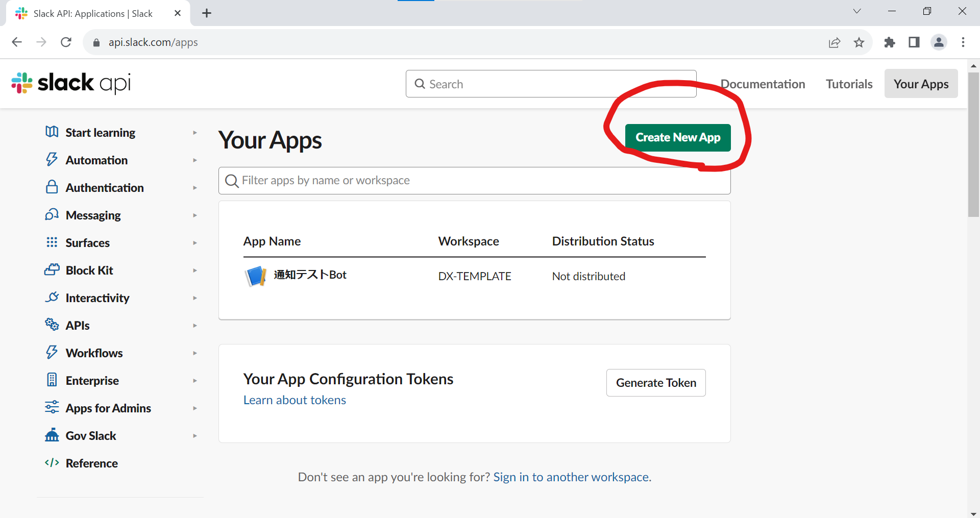Open the Documentation nav item
980x518 pixels.
click(x=763, y=84)
